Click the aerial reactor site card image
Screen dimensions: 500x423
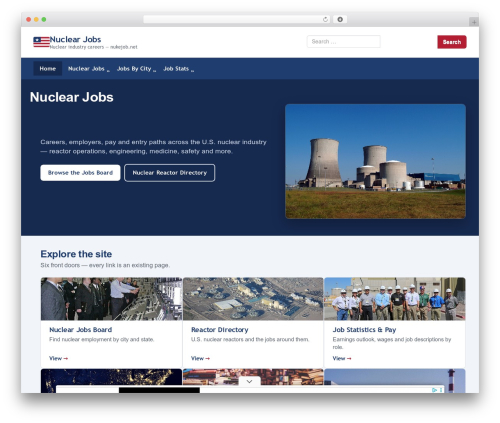coord(253,299)
